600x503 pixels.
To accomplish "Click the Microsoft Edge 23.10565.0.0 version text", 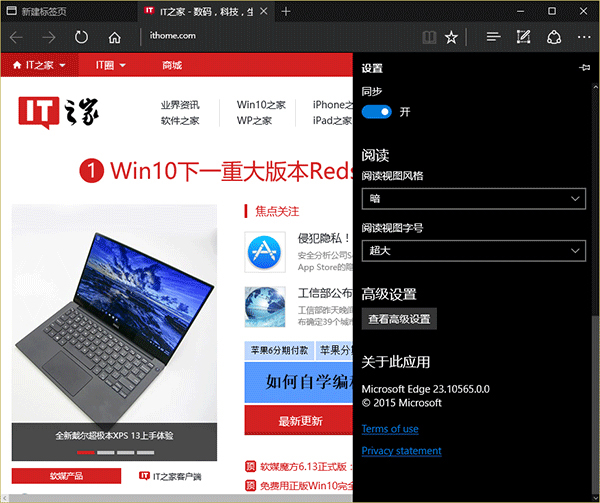I will point(426,389).
